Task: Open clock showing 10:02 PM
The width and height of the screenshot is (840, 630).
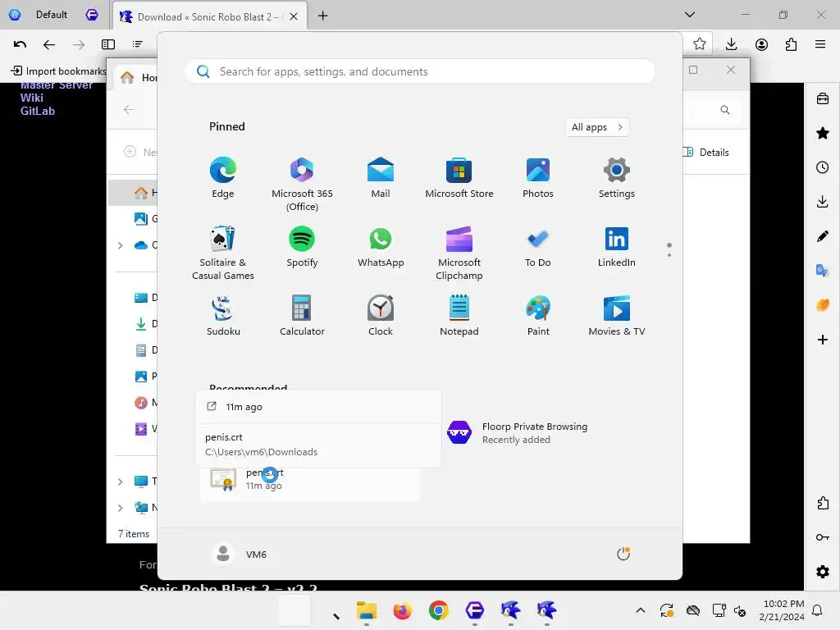Action: click(782, 610)
